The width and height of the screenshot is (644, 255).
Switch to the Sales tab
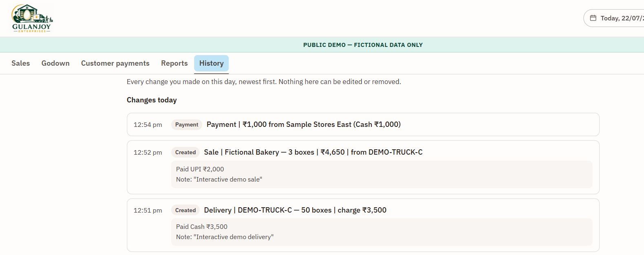[x=21, y=63]
